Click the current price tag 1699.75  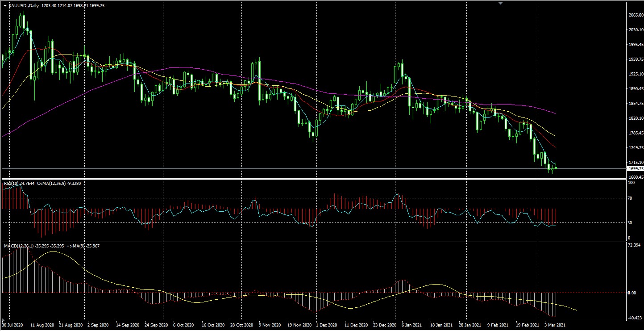[635, 169]
